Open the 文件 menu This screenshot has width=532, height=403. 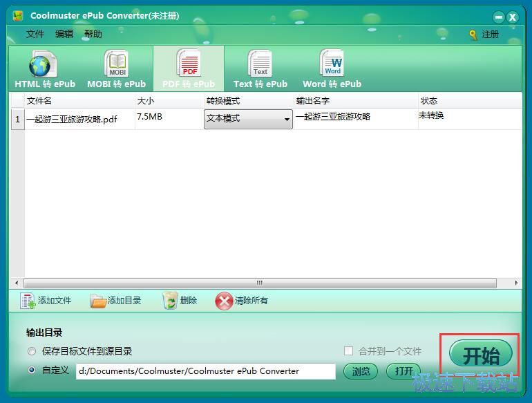35,34
